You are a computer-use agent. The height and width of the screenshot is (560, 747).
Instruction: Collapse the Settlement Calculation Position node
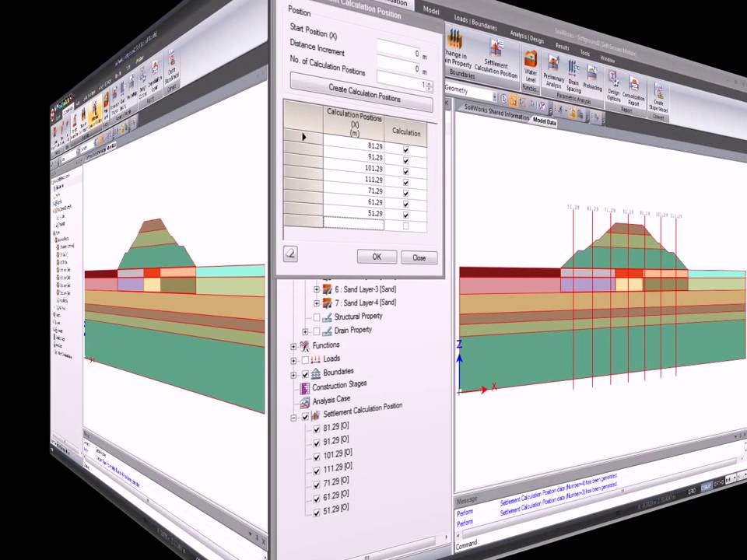tap(293, 418)
